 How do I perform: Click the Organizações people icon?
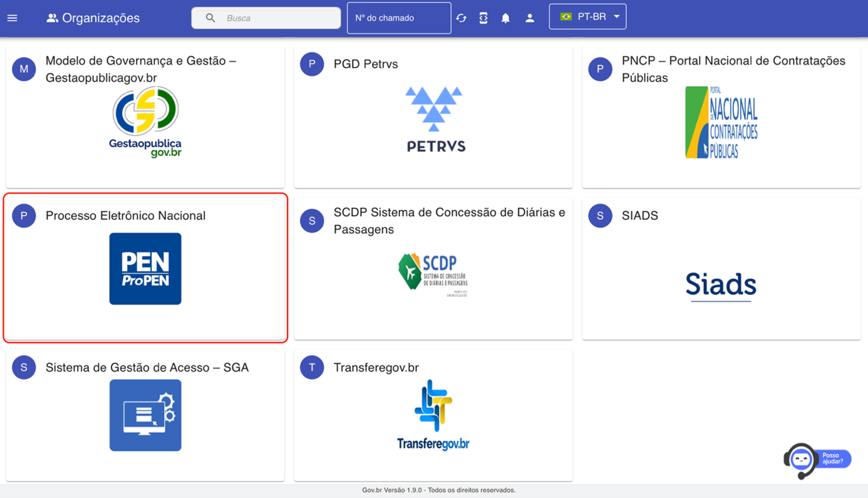pos(53,18)
